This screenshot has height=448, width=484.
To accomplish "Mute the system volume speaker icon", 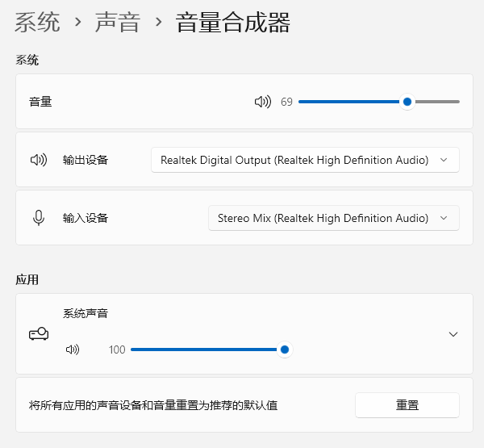I will point(263,102).
